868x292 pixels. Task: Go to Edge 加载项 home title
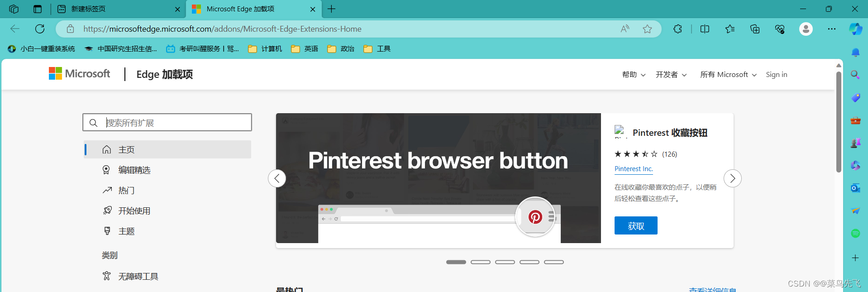(165, 74)
